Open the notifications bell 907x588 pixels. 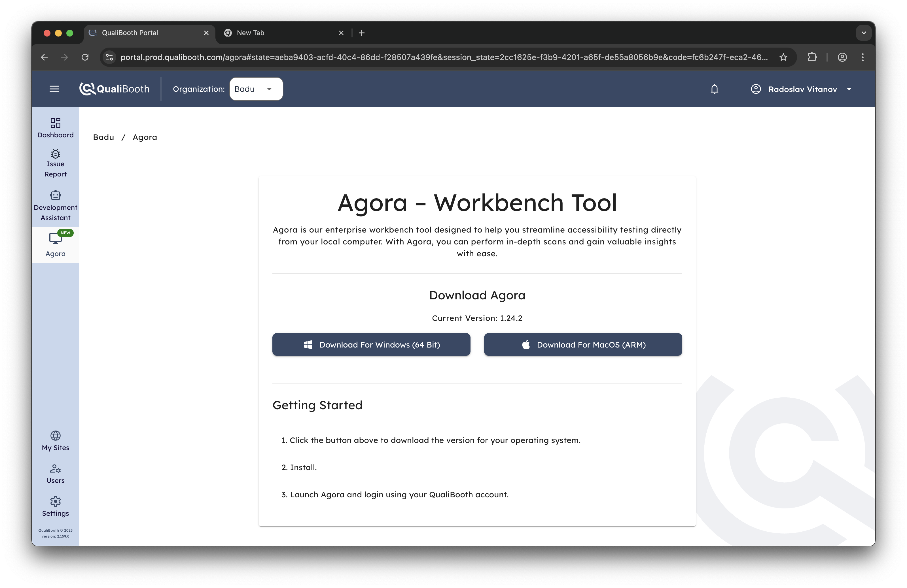(714, 89)
